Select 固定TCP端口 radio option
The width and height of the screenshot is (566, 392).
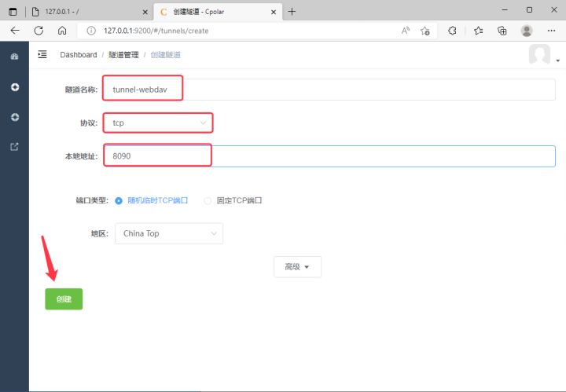[208, 200]
